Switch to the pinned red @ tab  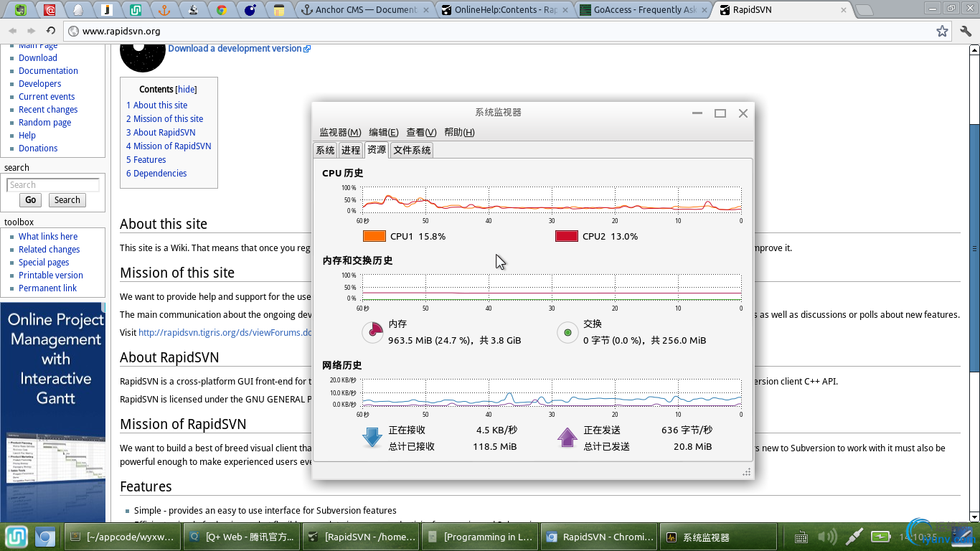50,10
